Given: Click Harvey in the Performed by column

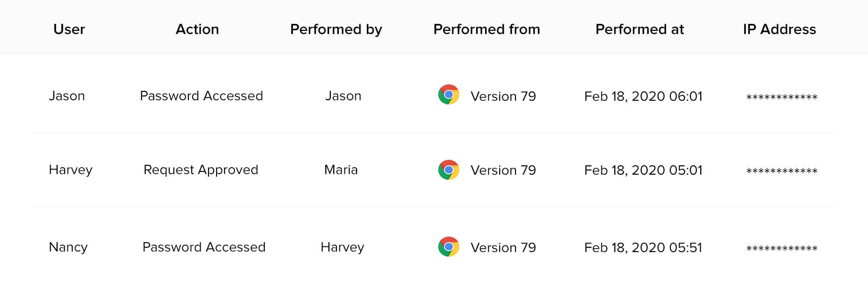Looking at the screenshot, I should coord(342,247).
